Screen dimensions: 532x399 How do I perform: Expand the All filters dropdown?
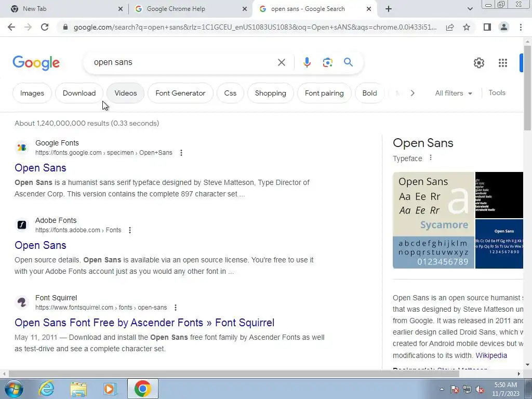pos(454,93)
